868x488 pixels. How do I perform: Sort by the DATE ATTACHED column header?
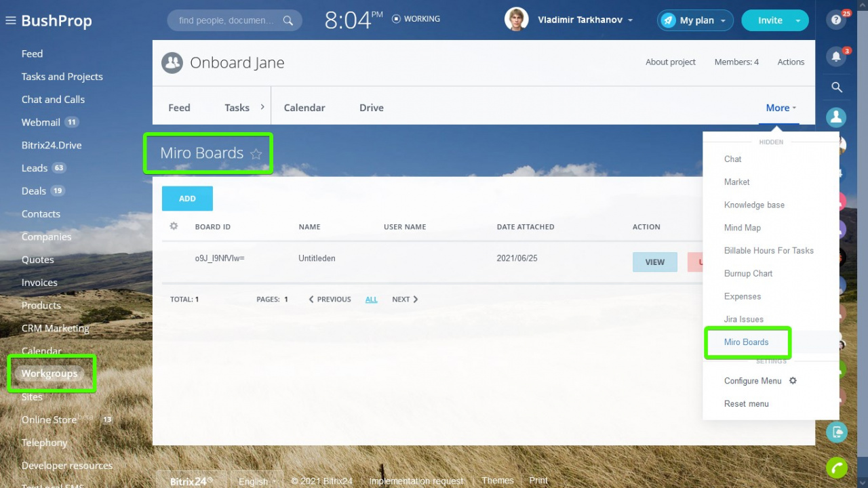click(526, 227)
